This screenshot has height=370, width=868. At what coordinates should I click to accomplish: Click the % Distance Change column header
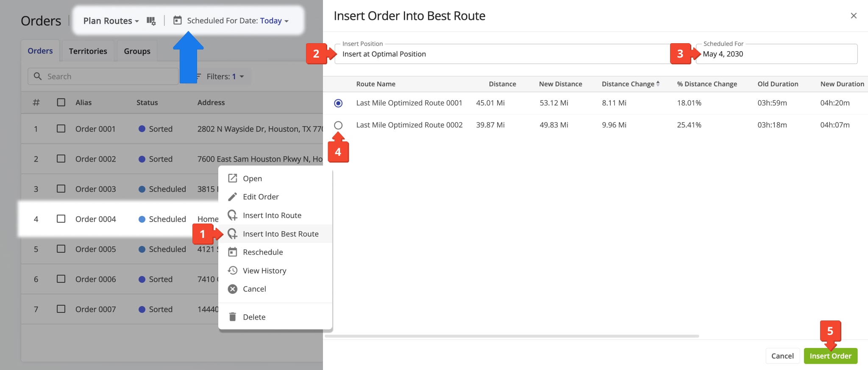click(x=707, y=84)
